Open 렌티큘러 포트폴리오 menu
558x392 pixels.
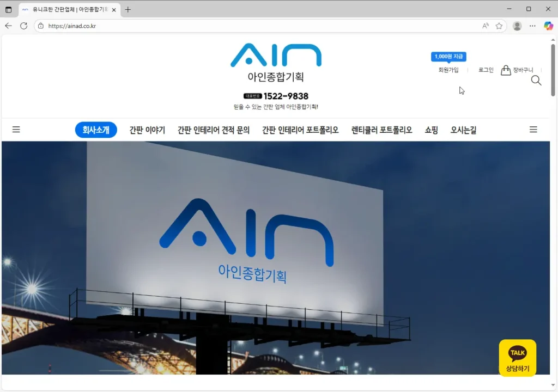click(x=381, y=130)
